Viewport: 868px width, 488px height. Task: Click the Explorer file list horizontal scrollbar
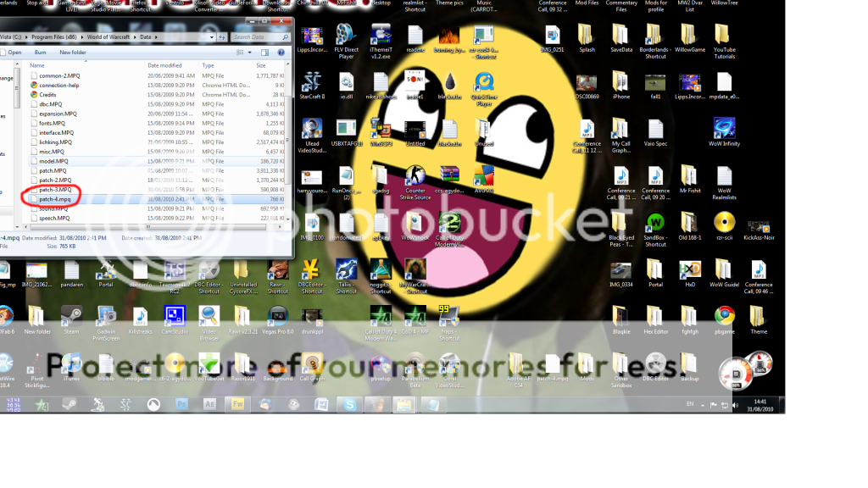(x=148, y=227)
